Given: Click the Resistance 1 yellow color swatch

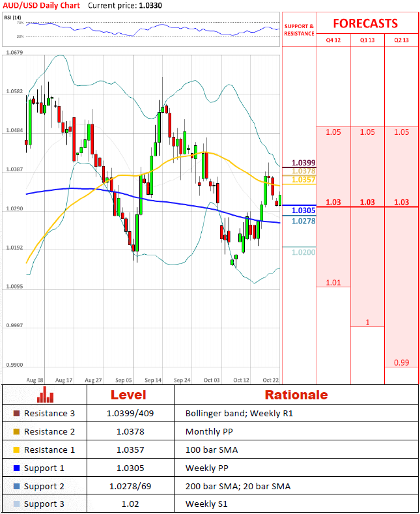Looking at the screenshot, I should click(16, 450).
